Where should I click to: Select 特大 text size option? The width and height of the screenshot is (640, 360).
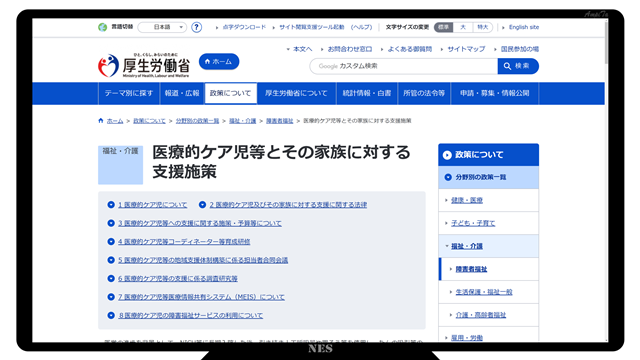coord(482,27)
